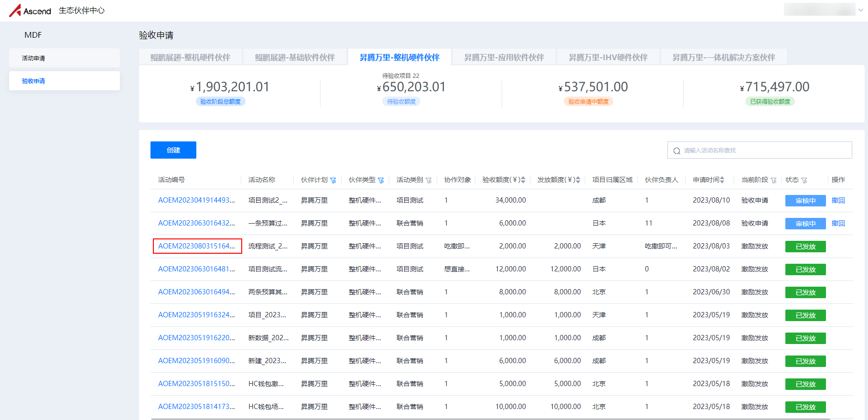Click the ¥650,203.01 amount
Image resolution: width=868 pixels, height=420 pixels.
tap(411, 87)
